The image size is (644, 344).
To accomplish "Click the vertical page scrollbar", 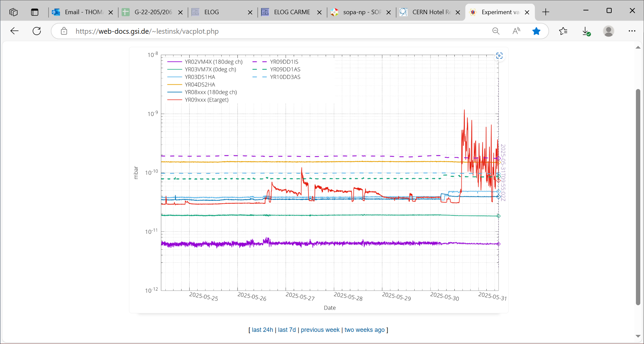I will click(x=638, y=197).
